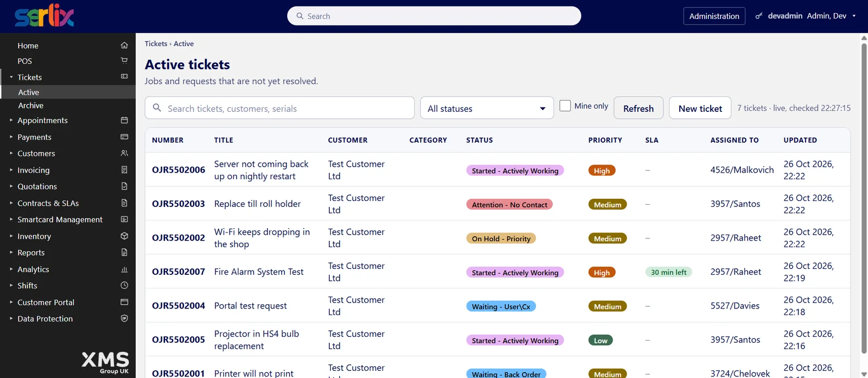
Task: Click the Refresh button
Action: [639, 108]
